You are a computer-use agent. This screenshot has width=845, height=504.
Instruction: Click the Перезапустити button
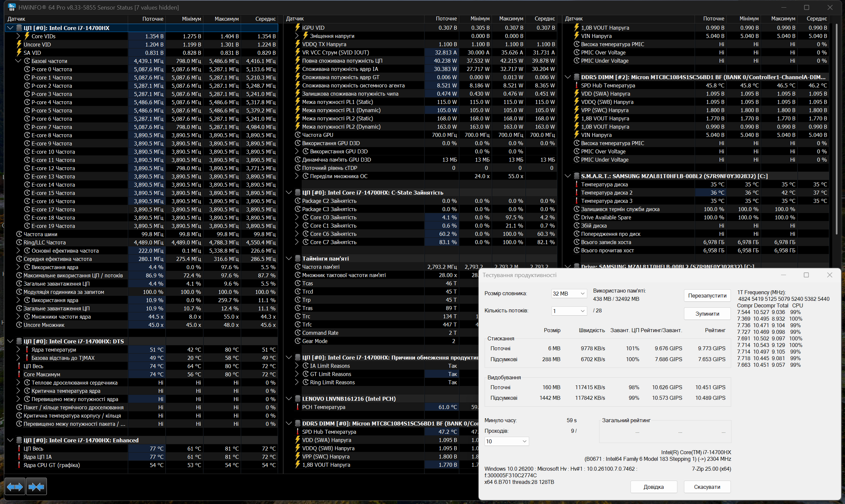click(707, 296)
